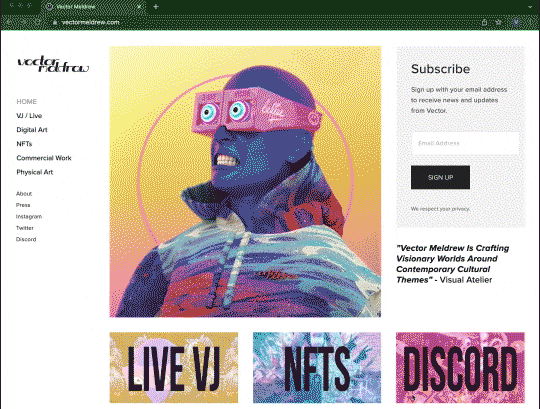Open the Commercial Work page
The image size is (540, 409).
click(44, 158)
